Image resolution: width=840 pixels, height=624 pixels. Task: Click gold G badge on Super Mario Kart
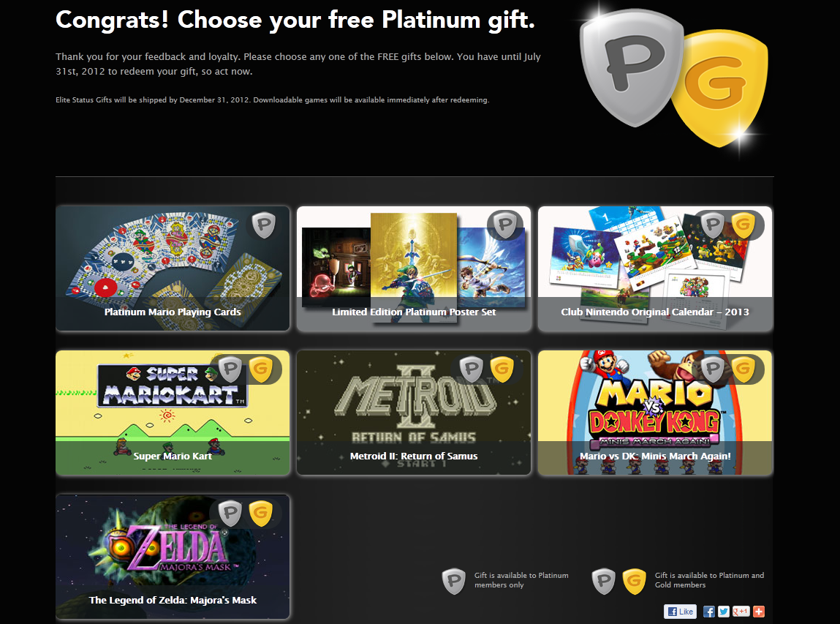pyautogui.click(x=261, y=369)
